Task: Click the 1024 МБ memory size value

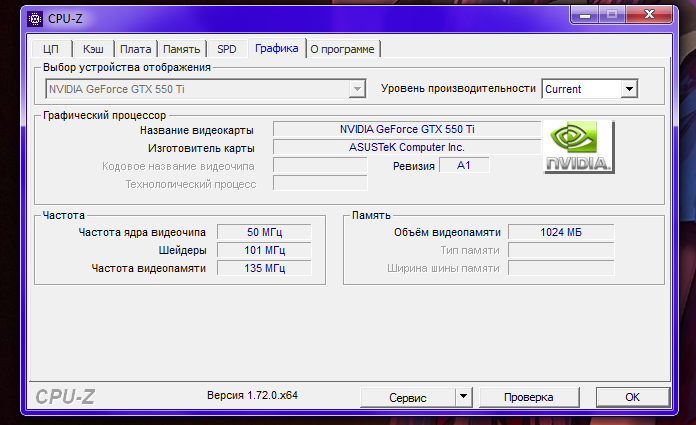Action: click(561, 232)
